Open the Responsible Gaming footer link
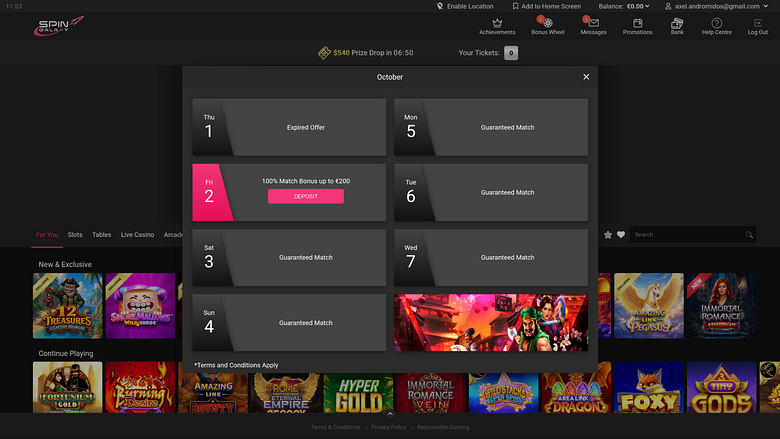This screenshot has height=439, width=780. pos(443,427)
